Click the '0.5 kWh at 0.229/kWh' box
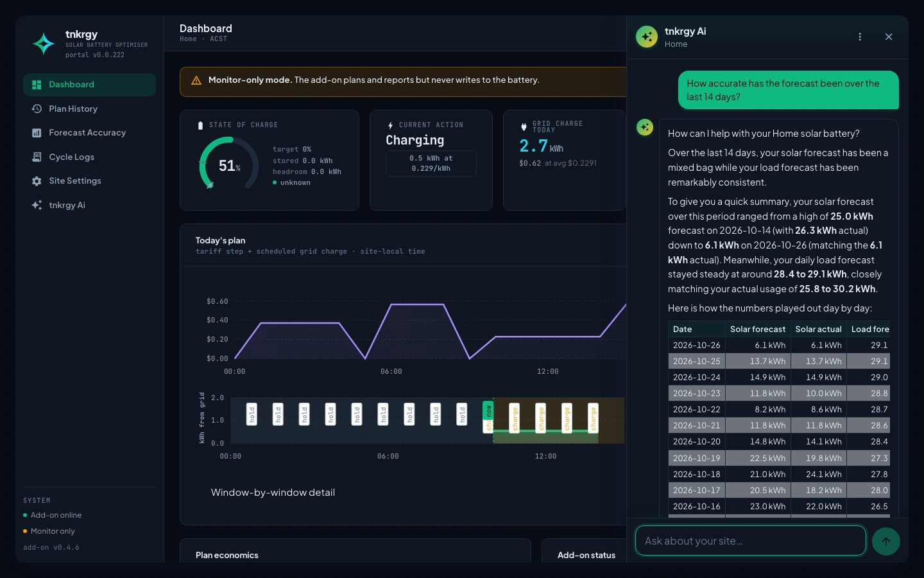This screenshot has width=924, height=578. [x=431, y=163]
